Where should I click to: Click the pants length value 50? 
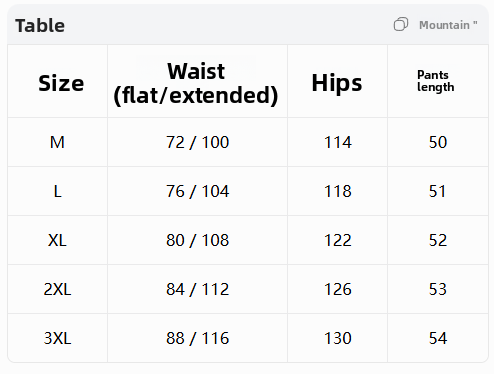438,142
